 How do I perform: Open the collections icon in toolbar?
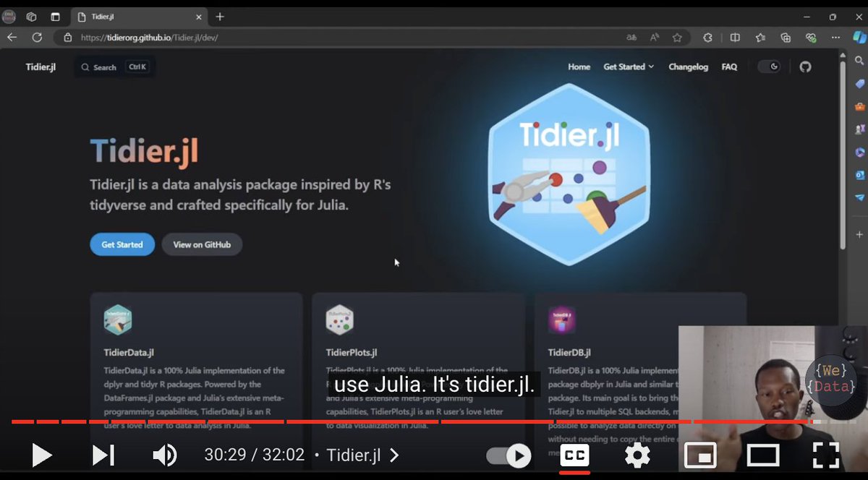click(786, 38)
